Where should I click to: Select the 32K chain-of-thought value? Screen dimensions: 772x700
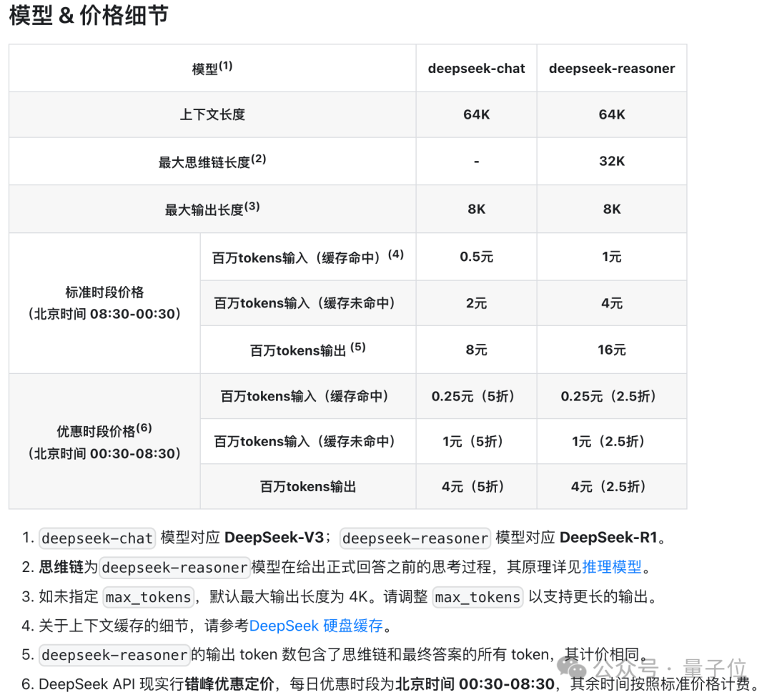611,161
